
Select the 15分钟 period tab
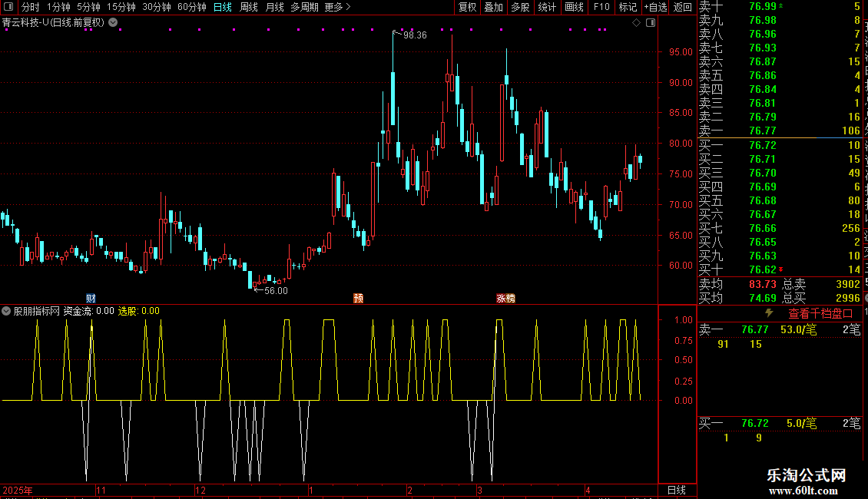(x=121, y=7)
